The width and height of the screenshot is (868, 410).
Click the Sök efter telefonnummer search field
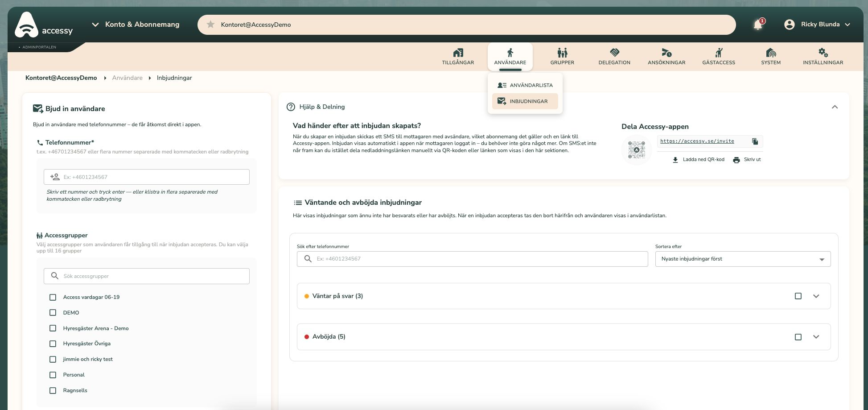[x=473, y=259]
